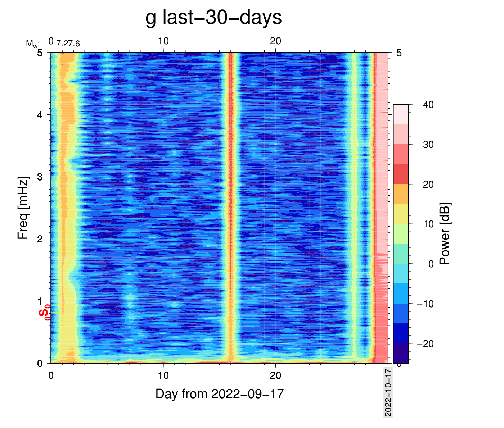The height and width of the screenshot is (428, 504).
Task: Click the "Freq [mHz]" y-axis label
Action: click(23, 208)
